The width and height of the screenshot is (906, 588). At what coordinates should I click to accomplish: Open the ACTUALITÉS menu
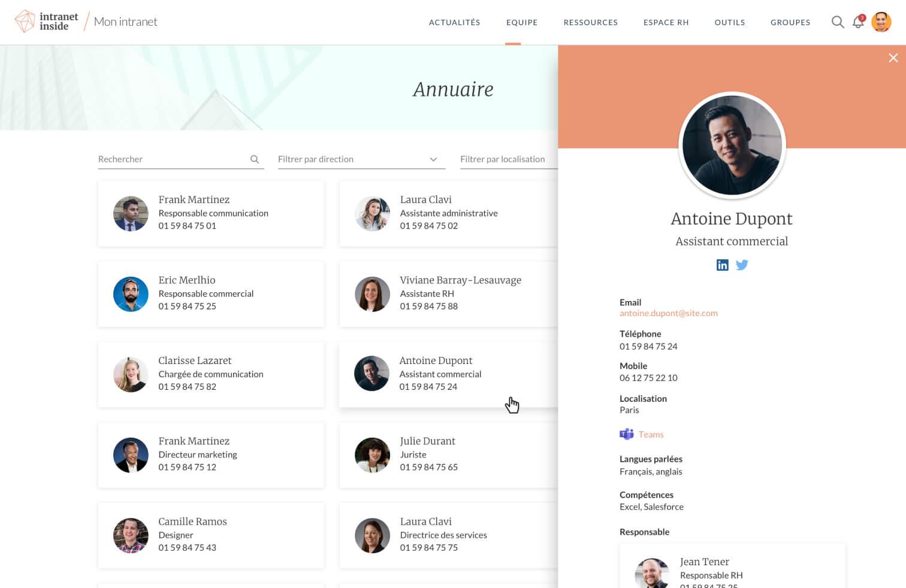454,22
